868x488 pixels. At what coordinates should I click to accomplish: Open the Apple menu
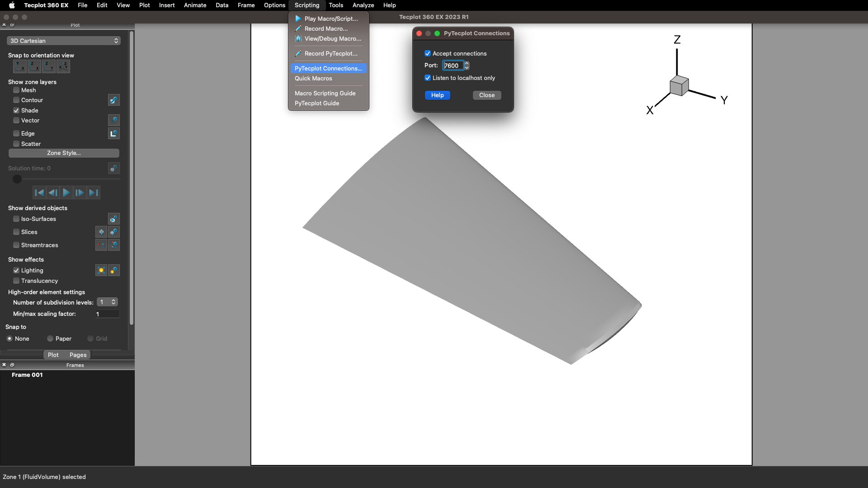tap(12, 5)
